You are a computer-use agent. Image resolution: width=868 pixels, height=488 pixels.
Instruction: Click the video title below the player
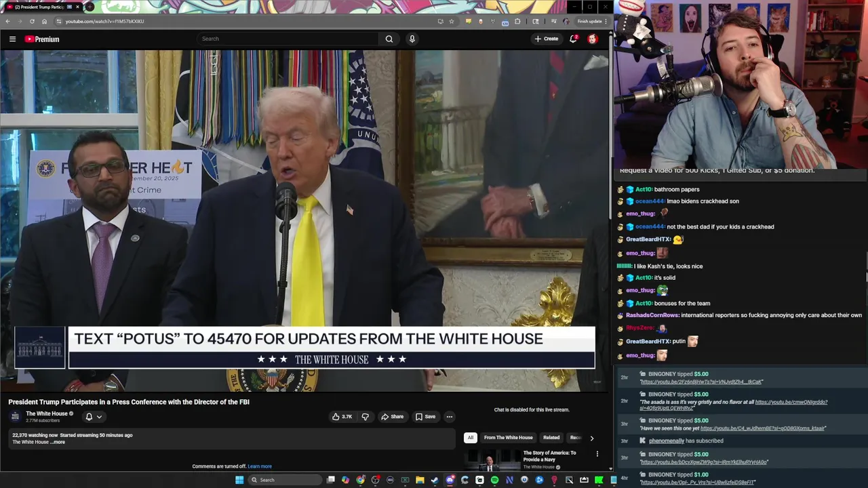point(129,402)
